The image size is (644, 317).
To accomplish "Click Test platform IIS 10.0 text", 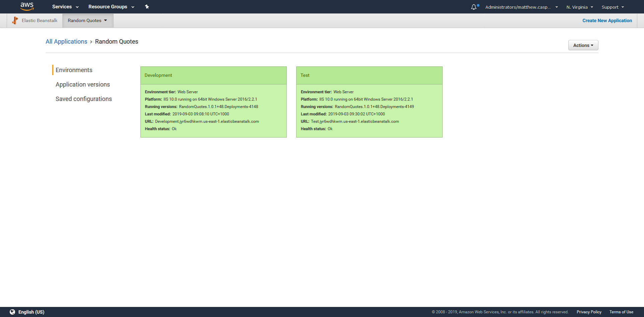I will click(366, 99).
